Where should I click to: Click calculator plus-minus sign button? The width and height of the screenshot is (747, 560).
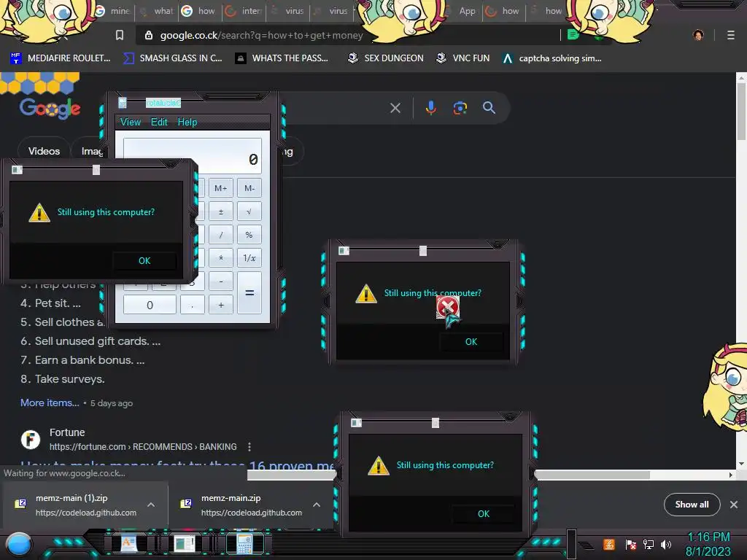pos(220,211)
